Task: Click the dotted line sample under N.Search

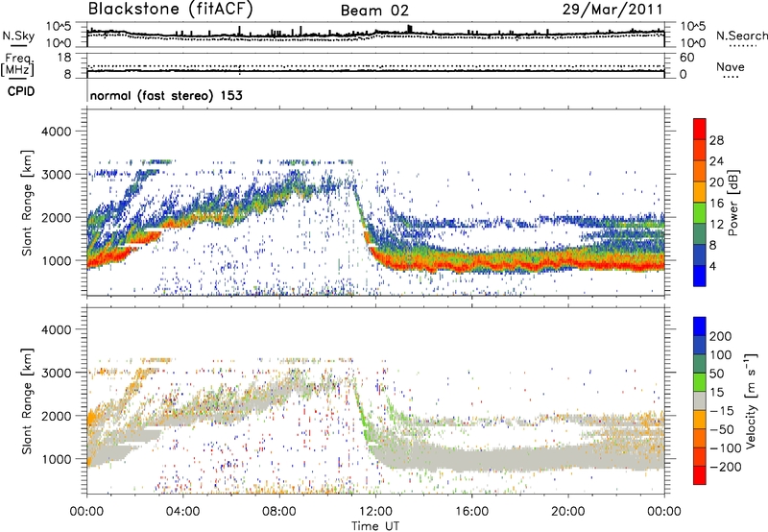Action: [x=742, y=46]
